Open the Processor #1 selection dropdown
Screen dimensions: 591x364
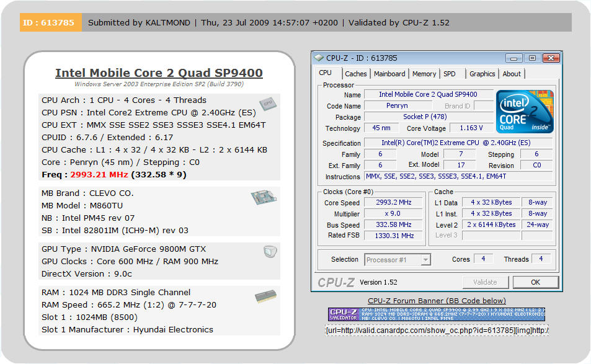[x=425, y=260]
